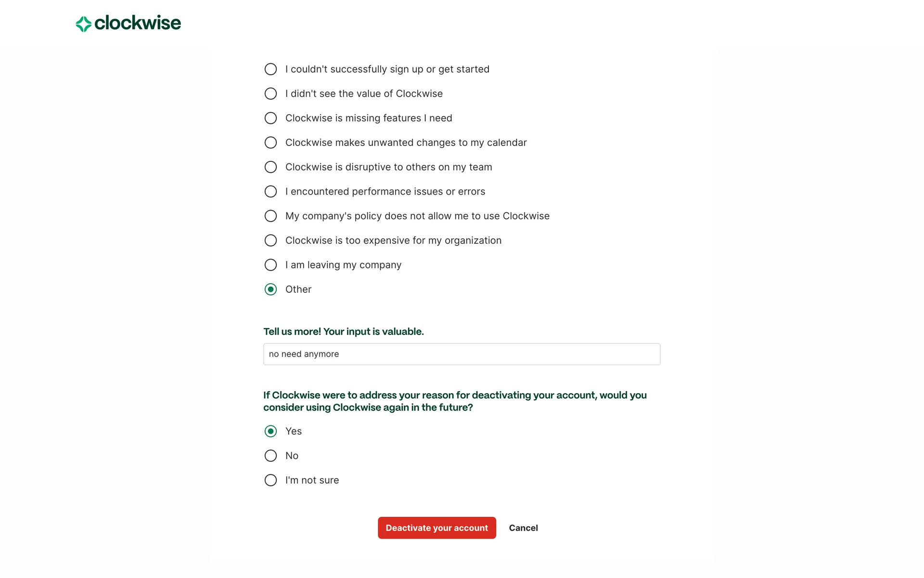Pick "Clockwise makes unwanted changes" option

tap(271, 143)
